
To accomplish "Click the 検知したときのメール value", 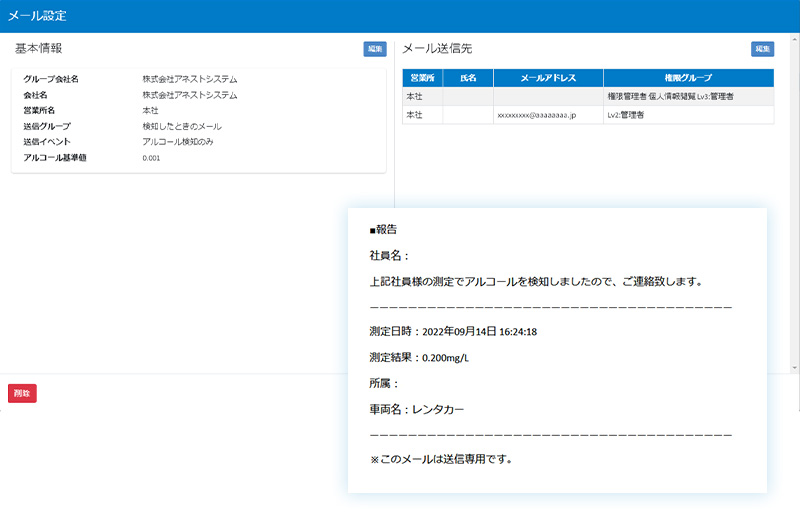I will tap(182, 126).
